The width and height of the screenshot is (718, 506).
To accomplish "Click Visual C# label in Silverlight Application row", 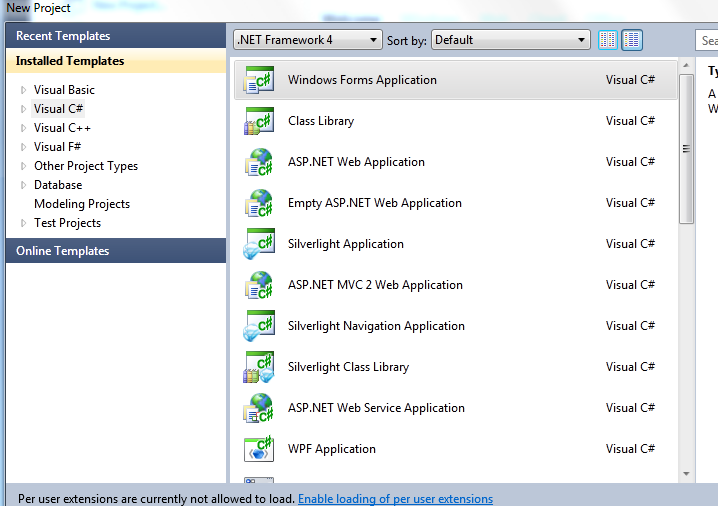I will point(630,244).
